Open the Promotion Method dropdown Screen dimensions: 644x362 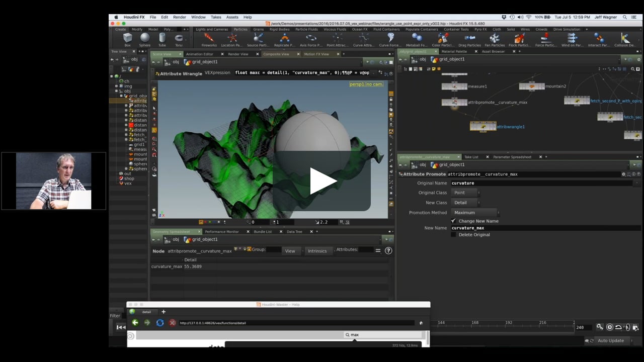[474, 213]
